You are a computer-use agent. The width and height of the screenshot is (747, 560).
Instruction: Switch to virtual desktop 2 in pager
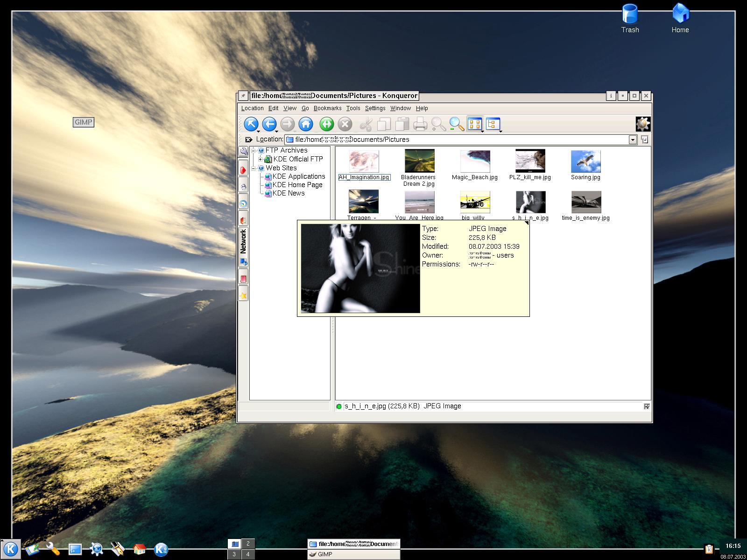click(x=248, y=544)
